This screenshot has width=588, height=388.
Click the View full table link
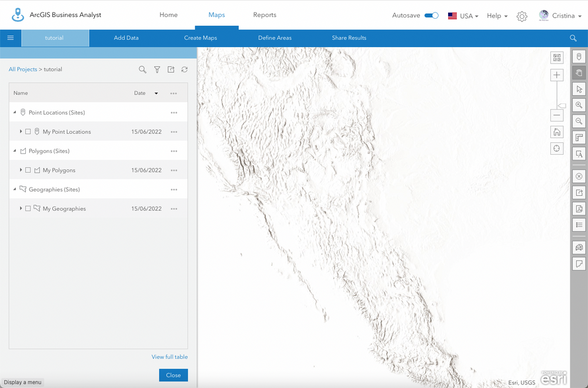coord(169,357)
